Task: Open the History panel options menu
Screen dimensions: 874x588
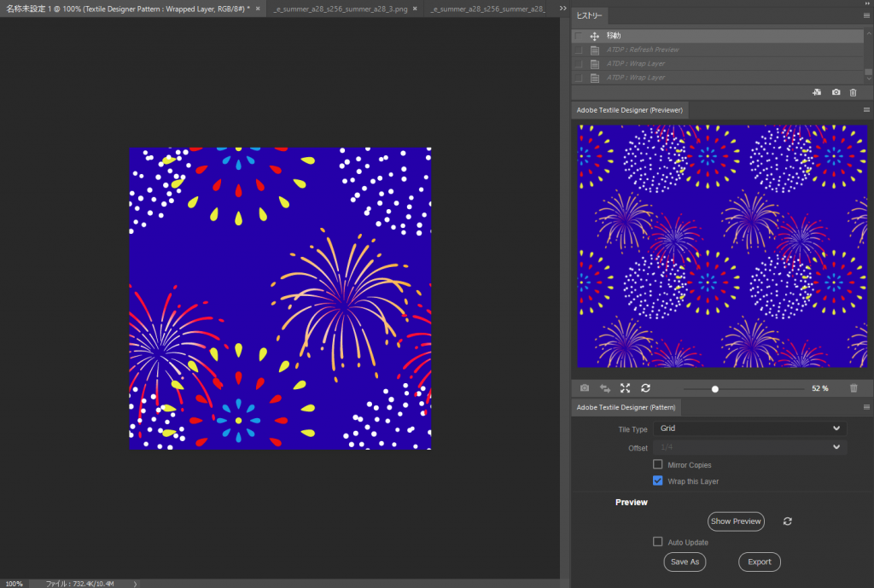Action: coord(866,15)
